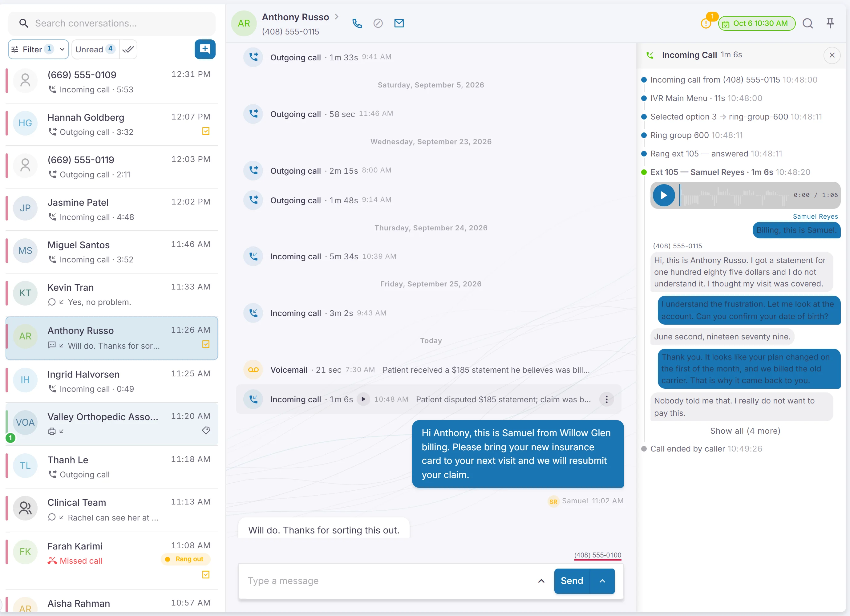
Task: Open email envelope icon for Anthony Russo
Action: point(399,23)
